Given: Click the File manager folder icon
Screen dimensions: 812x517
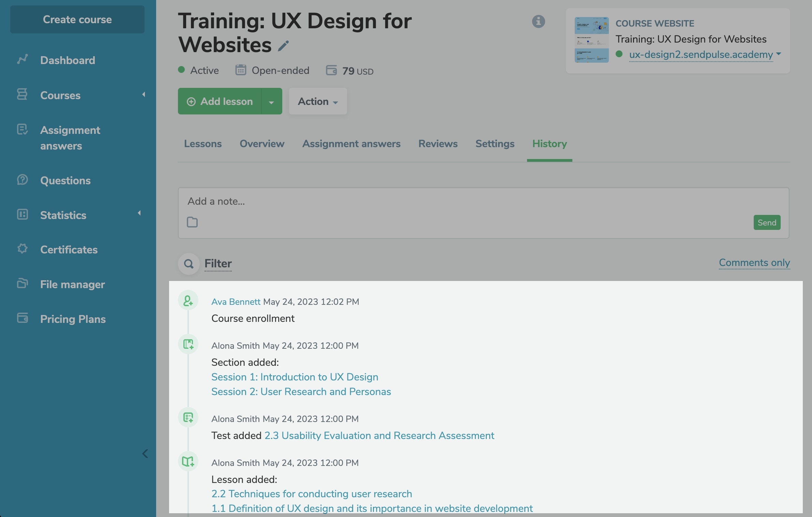Looking at the screenshot, I should [x=22, y=284].
